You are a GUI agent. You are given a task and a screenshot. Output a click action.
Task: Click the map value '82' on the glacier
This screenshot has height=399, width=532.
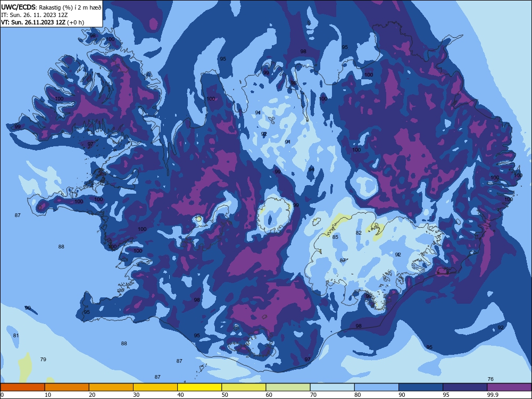click(x=359, y=233)
